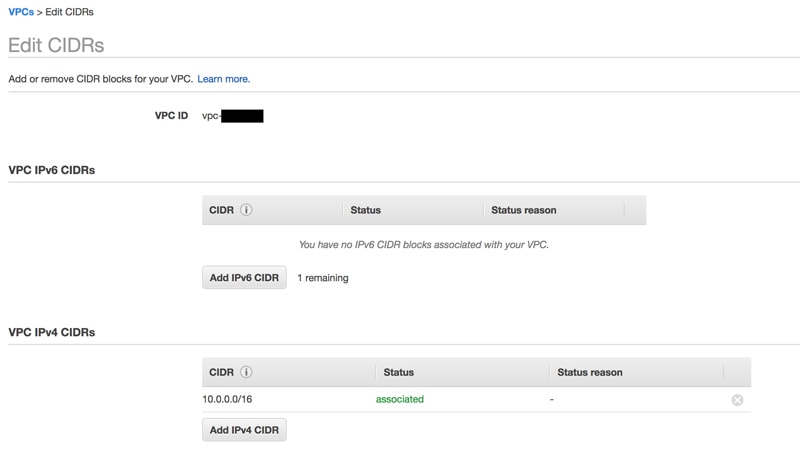This screenshot has height=450, width=800.
Task: Click the Edit CIDRs page heading
Action: tap(56, 45)
